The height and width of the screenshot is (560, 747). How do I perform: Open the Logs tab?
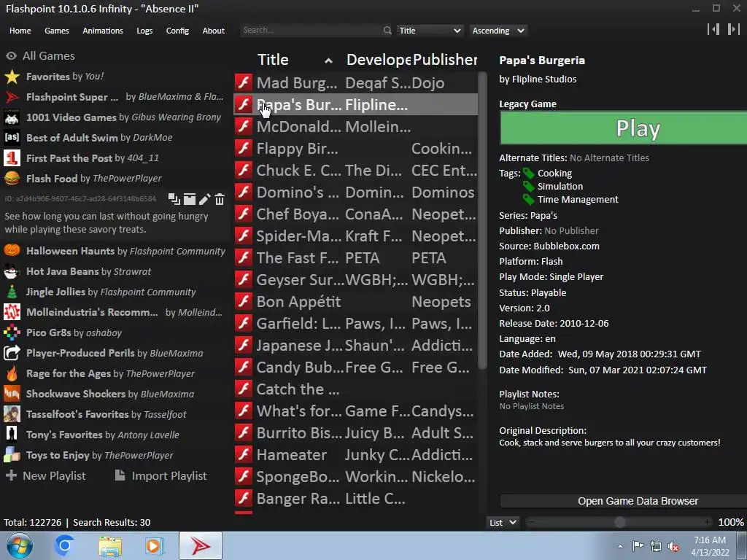pos(144,31)
